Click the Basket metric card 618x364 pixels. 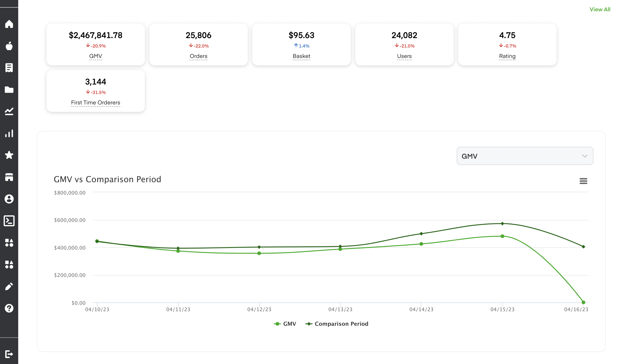tap(301, 43)
